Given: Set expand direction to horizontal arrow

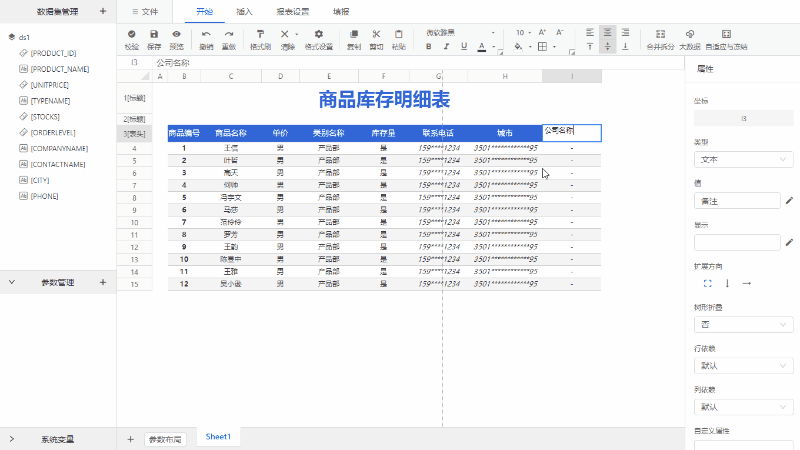Looking at the screenshot, I should tap(746, 283).
